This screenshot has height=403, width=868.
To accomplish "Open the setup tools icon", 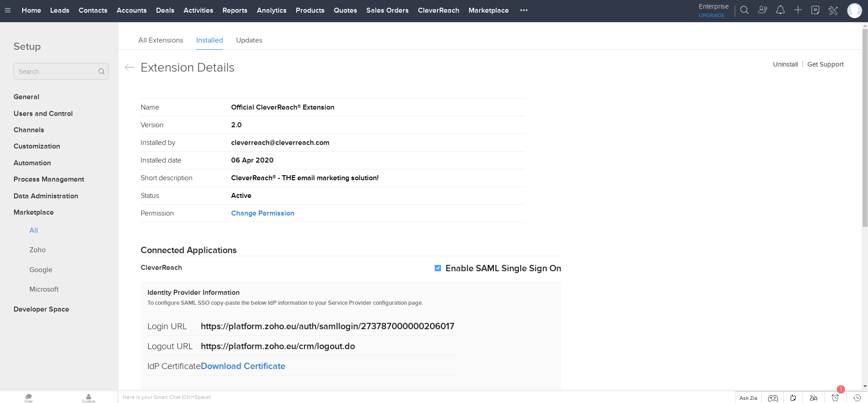I will point(833,10).
